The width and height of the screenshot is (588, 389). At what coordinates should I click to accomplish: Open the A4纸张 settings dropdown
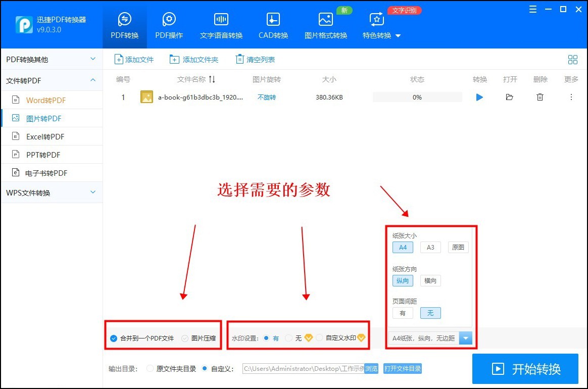(x=465, y=338)
